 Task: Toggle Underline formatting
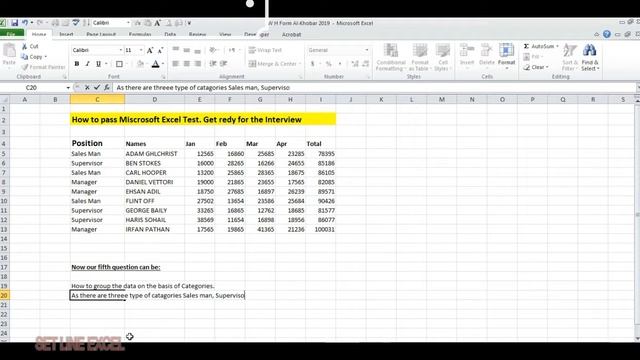click(98, 64)
